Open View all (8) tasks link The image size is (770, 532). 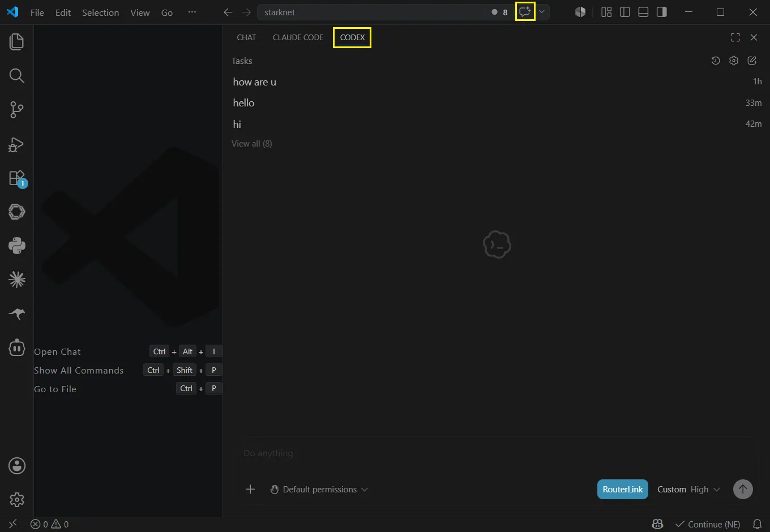coord(252,144)
